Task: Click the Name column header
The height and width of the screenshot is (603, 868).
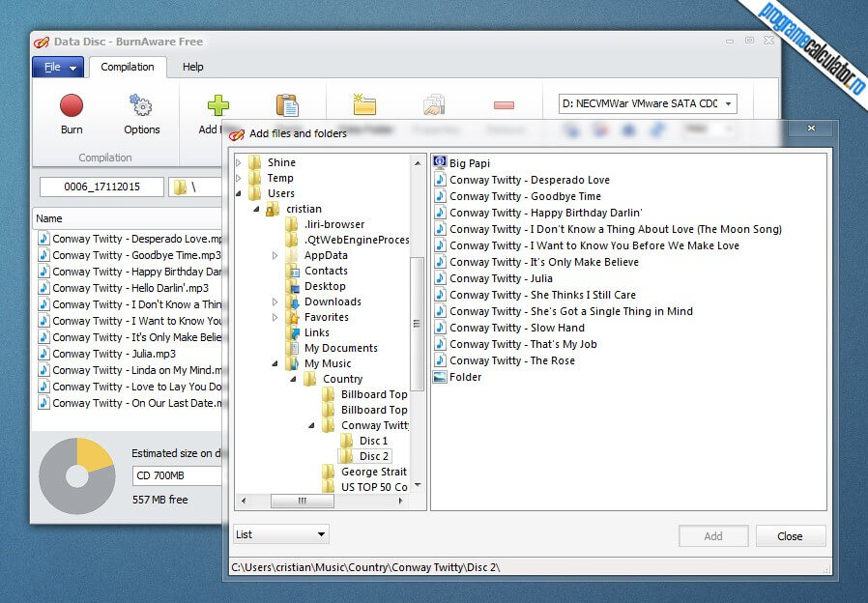Action: pos(49,218)
